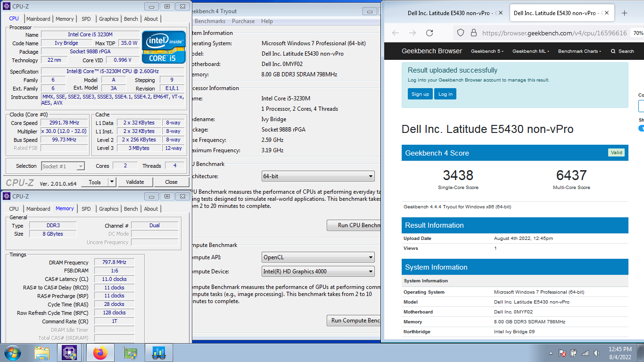Open Bench tab in lower CPU-Z window
The width and height of the screenshot is (644, 362).
(x=131, y=209)
